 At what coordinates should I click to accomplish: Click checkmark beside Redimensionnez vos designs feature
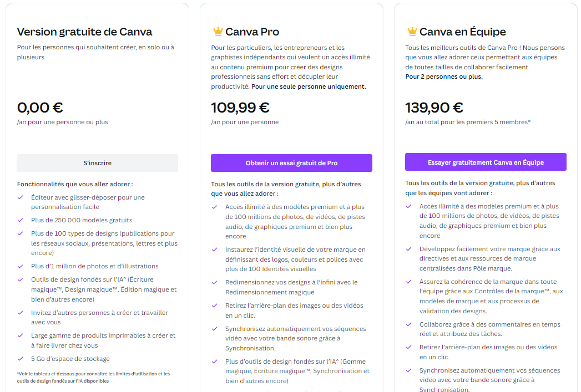(x=215, y=283)
